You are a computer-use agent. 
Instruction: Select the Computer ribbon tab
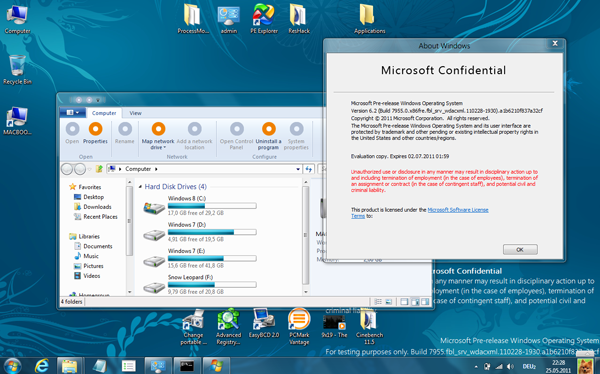tap(104, 113)
